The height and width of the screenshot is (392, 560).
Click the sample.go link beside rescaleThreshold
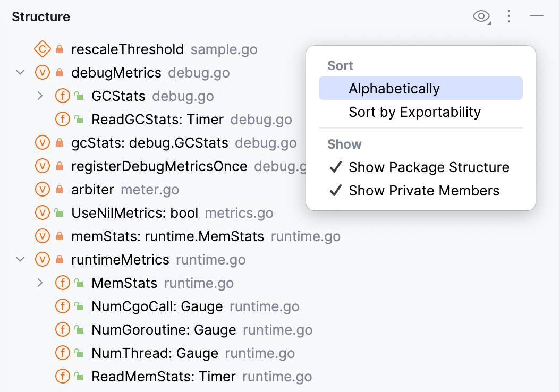coord(224,49)
